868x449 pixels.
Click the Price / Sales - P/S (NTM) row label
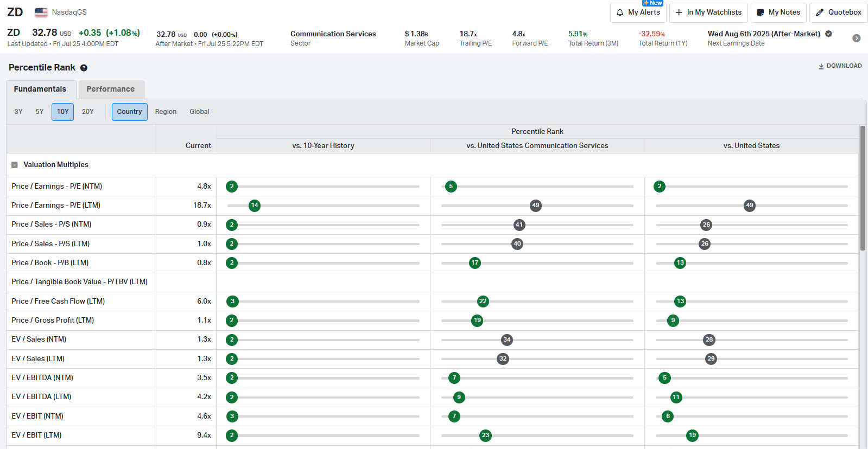click(52, 224)
